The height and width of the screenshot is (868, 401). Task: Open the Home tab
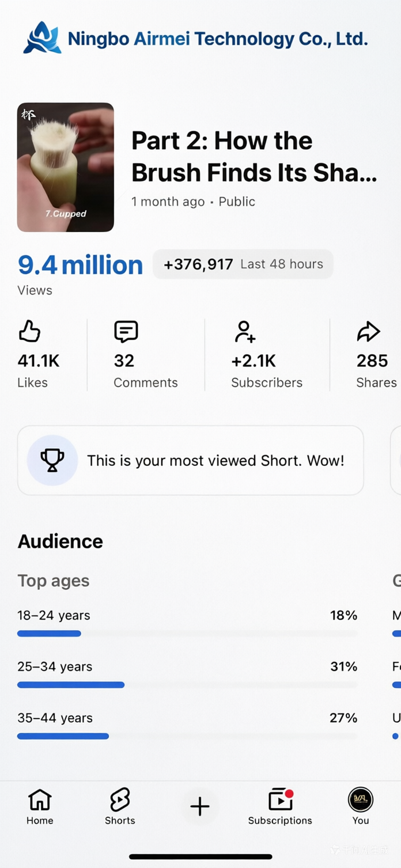(40, 806)
